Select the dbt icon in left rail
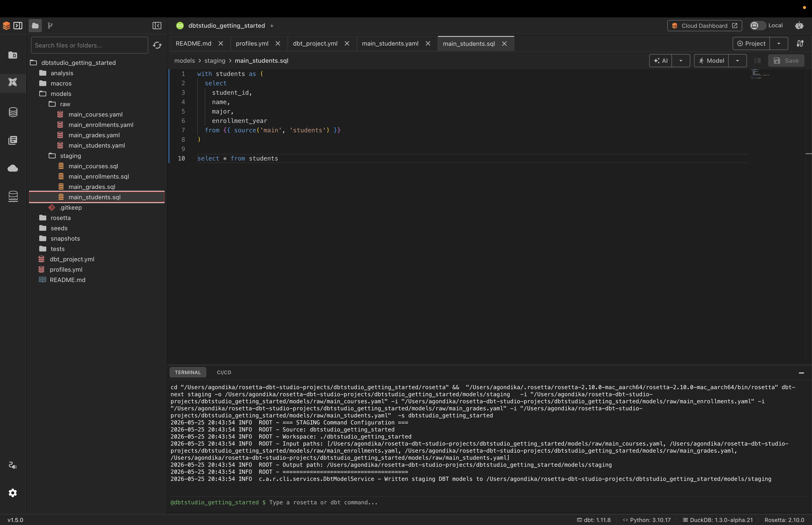 coord(13,82)
